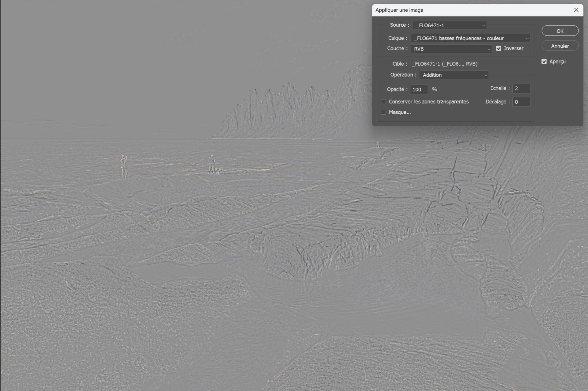Toggle the Masque... checkbox option
Screen dimensions: 588x391
pyautogui.click(x=383, y=112)
